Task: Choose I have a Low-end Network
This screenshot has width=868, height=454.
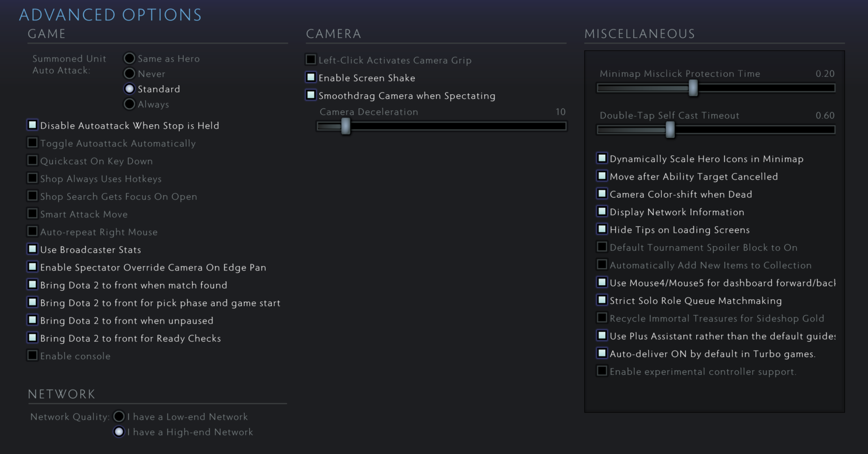Action: [119, 416]
